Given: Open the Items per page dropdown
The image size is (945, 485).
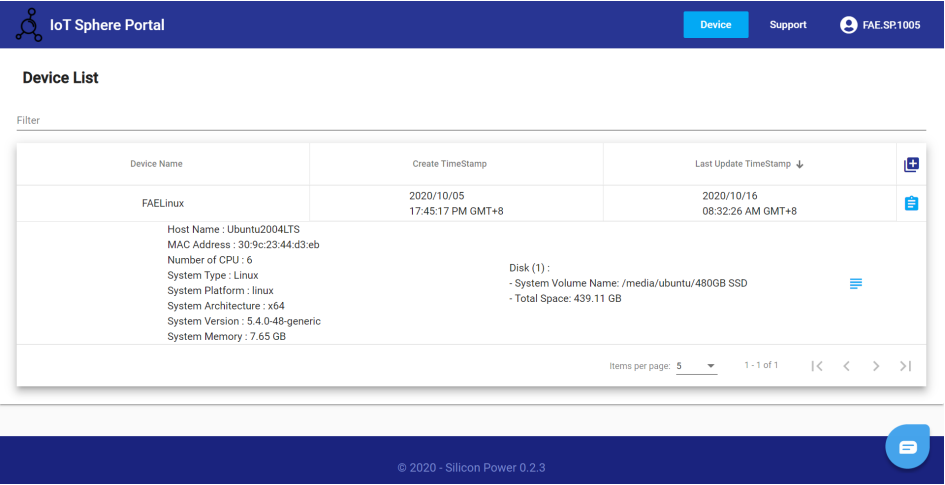Looking at the screenshot, I should pyautogui.click(x=696, y=366).
